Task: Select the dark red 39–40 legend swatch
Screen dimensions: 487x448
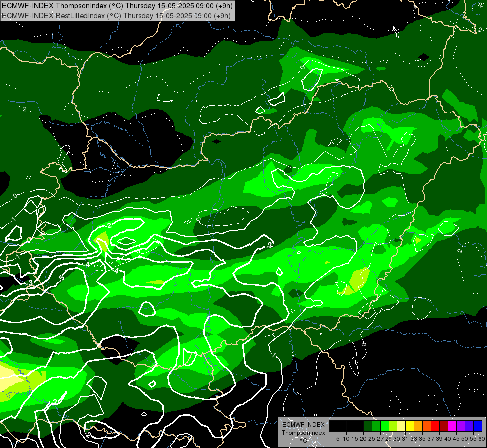Action: (x=444, y=426)
